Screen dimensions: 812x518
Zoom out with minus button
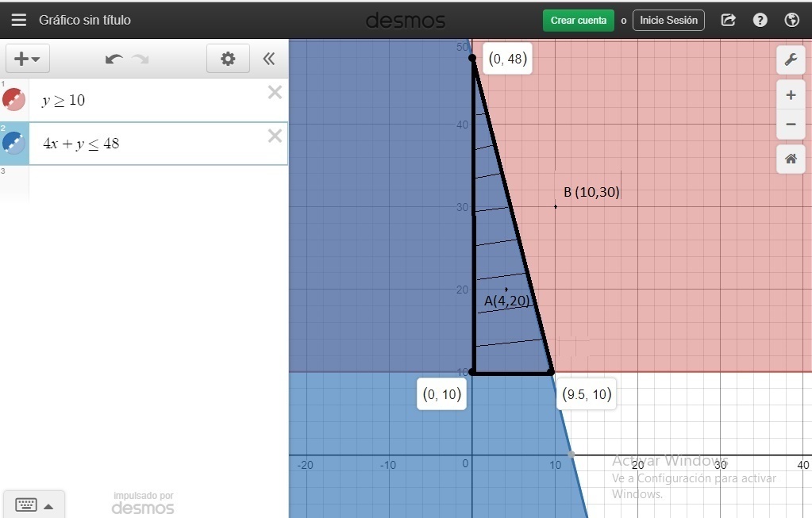point(791,125)
